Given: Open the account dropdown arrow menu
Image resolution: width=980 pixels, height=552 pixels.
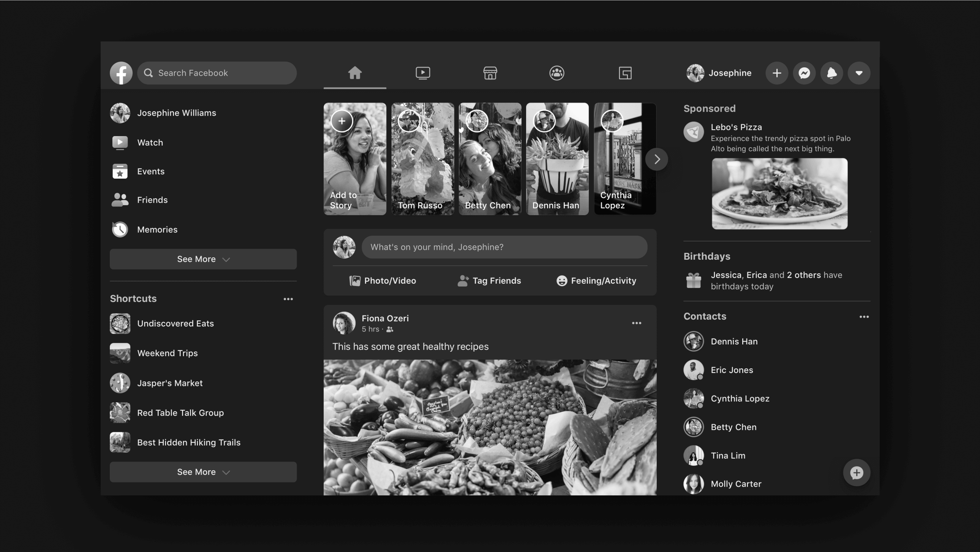Looking at the screenshot, I should click(x=859, y=73).
